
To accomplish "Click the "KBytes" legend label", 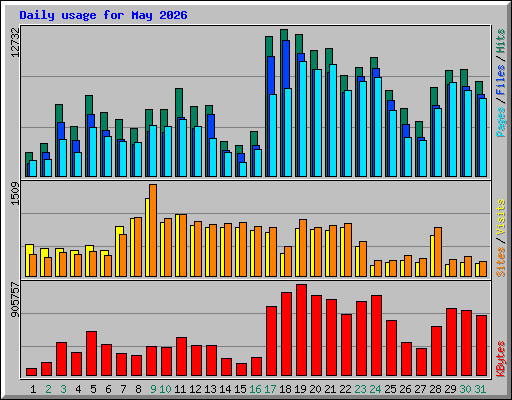I will pos(501,359).
